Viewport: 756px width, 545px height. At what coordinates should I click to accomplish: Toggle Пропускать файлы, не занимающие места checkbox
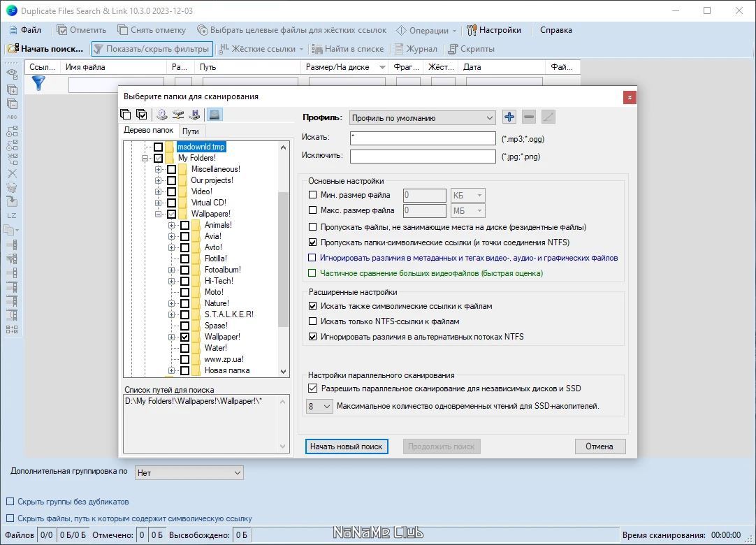(x=312, y=226)
